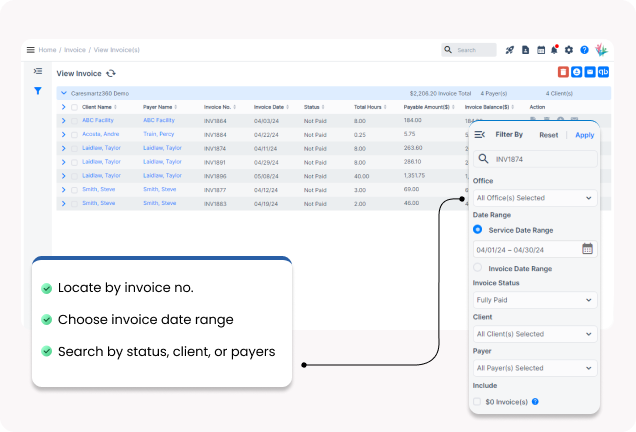Screen dimensions: 636x432
Task: Select Invoice Date Range radio button
Action: (x=477, y=267)
